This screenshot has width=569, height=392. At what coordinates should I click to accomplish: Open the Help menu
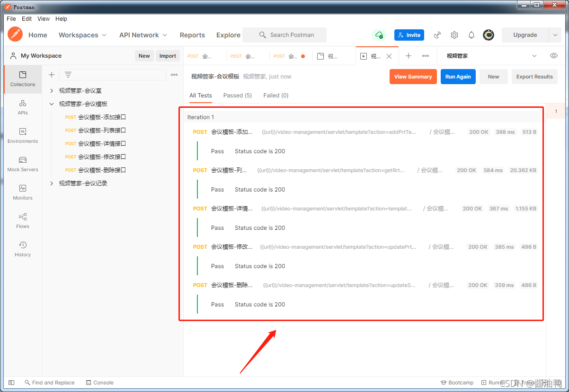pos(62,19)
